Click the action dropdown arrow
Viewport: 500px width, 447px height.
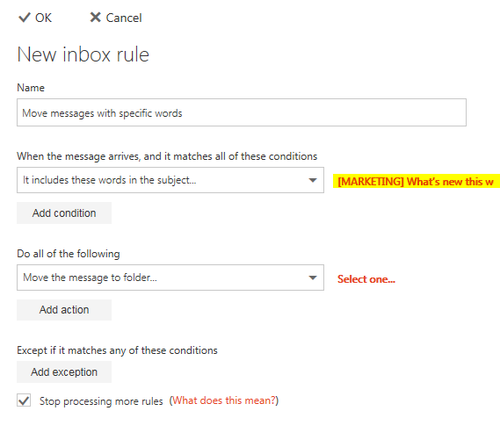(312, 278)
